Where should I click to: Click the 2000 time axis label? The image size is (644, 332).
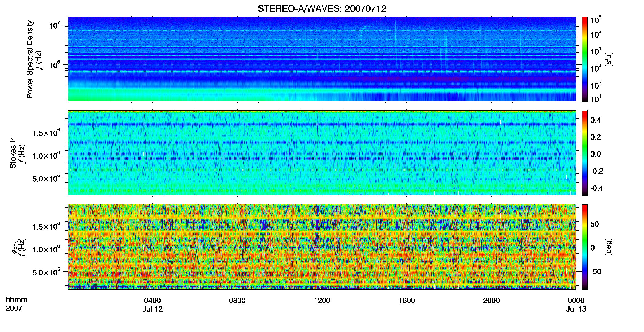(491, 300)
